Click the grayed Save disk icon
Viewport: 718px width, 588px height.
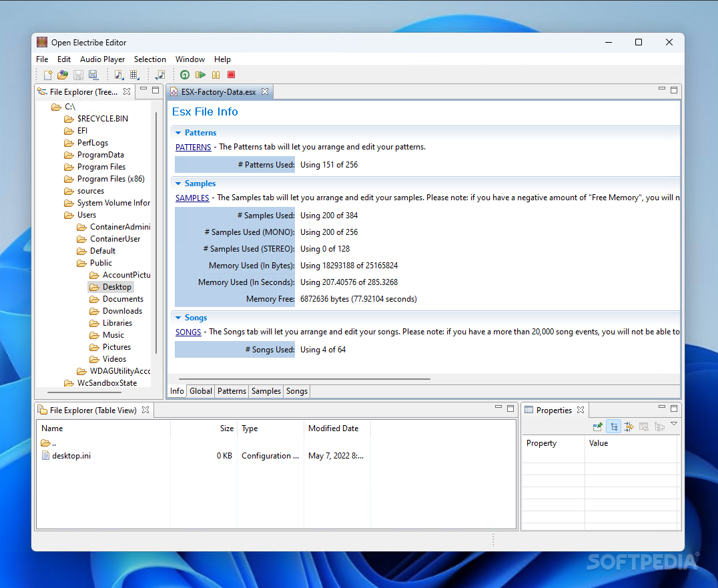[78, 75]
